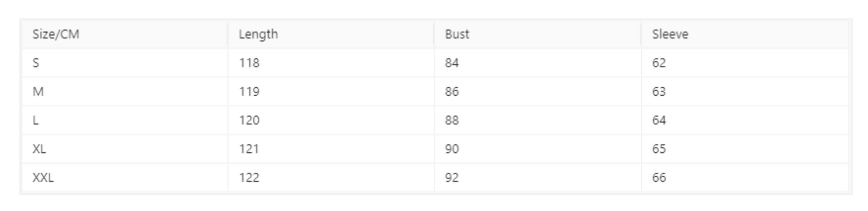
Task: Click the Sleeve column header
Action: click(x=670, y=34)
